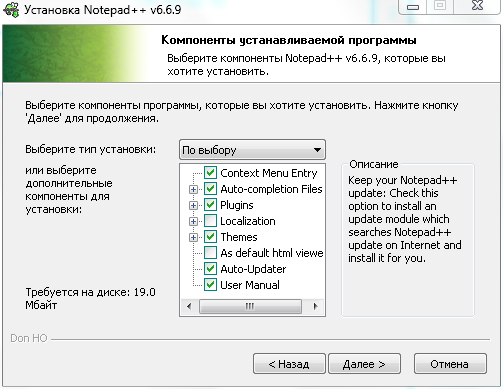Image resolution: width=503 pixels, height=389 pixels.
Task: Select the 'Auto-Updater' item label
Action: tap(253, 269)
